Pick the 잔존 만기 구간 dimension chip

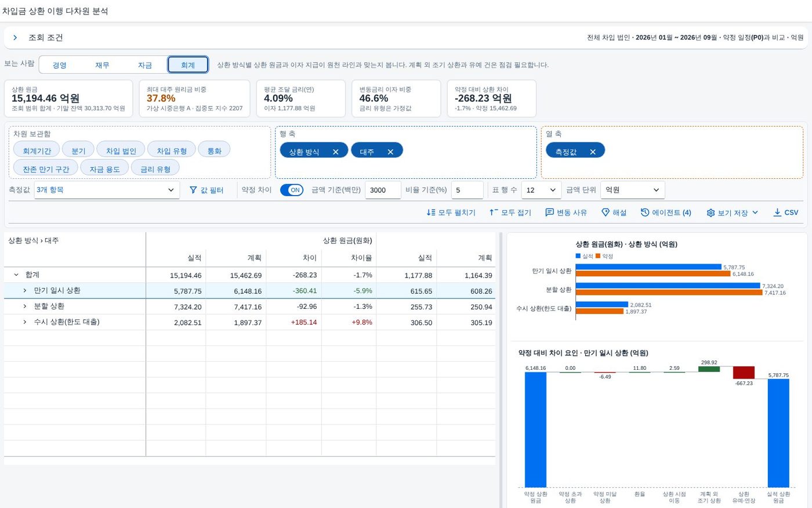click(46, 169)
